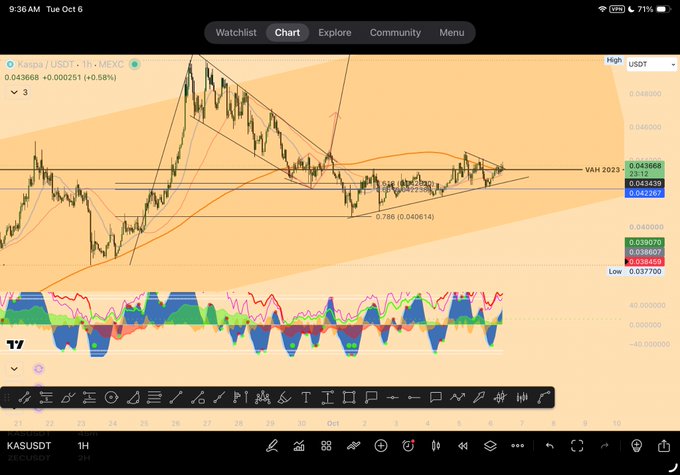Open drawing tools pencil icon in bottom bar
Screen dimensions: 680x475
(272, 446)
